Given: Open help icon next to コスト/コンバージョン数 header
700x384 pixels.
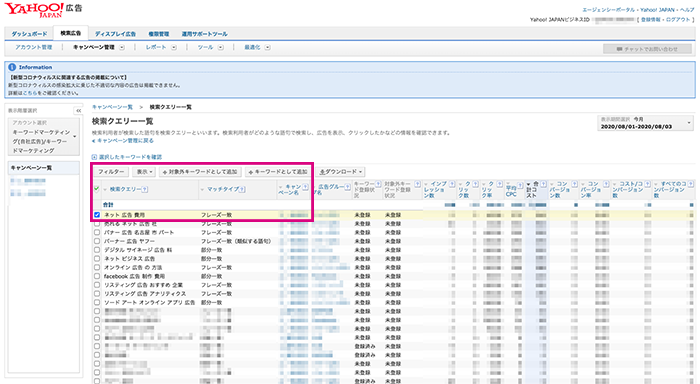Looking at the screenshot, I should tap(647, 184).
